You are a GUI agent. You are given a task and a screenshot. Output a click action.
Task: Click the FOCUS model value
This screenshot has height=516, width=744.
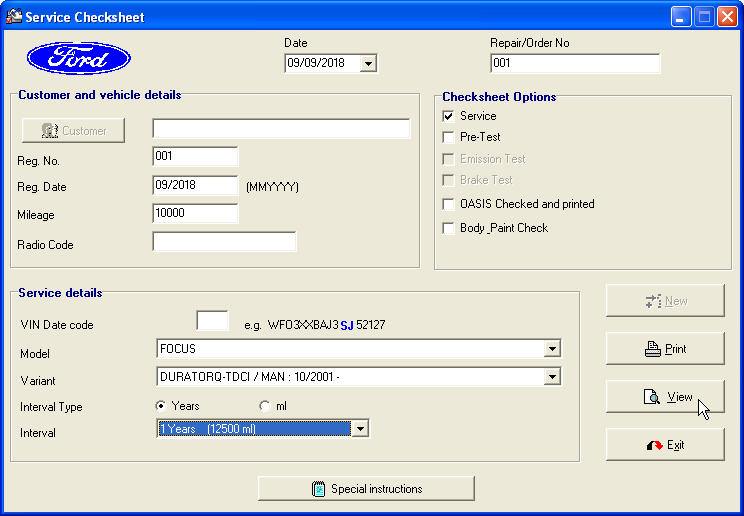point(178,349)
